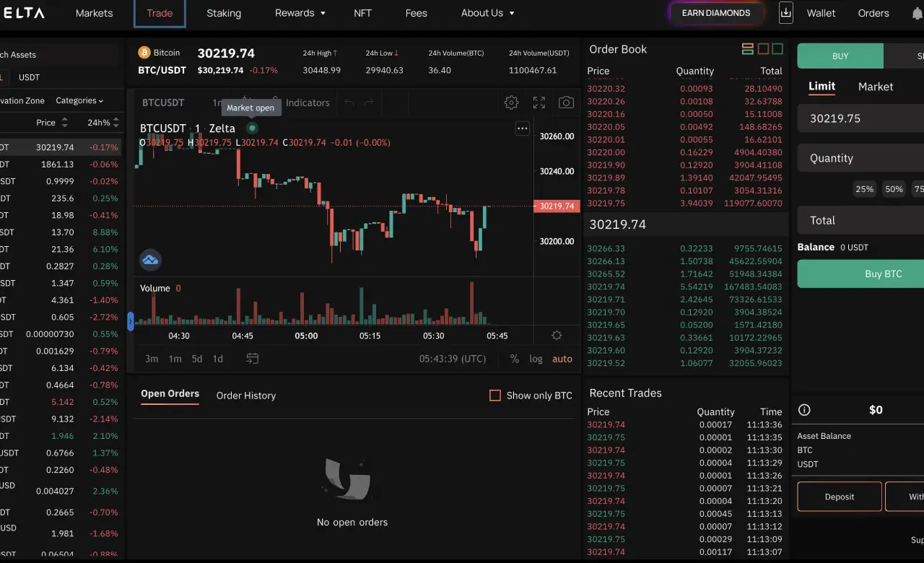Enable the Show only BTC checkbox
924x563 pixels.
(x=494, y=396)
